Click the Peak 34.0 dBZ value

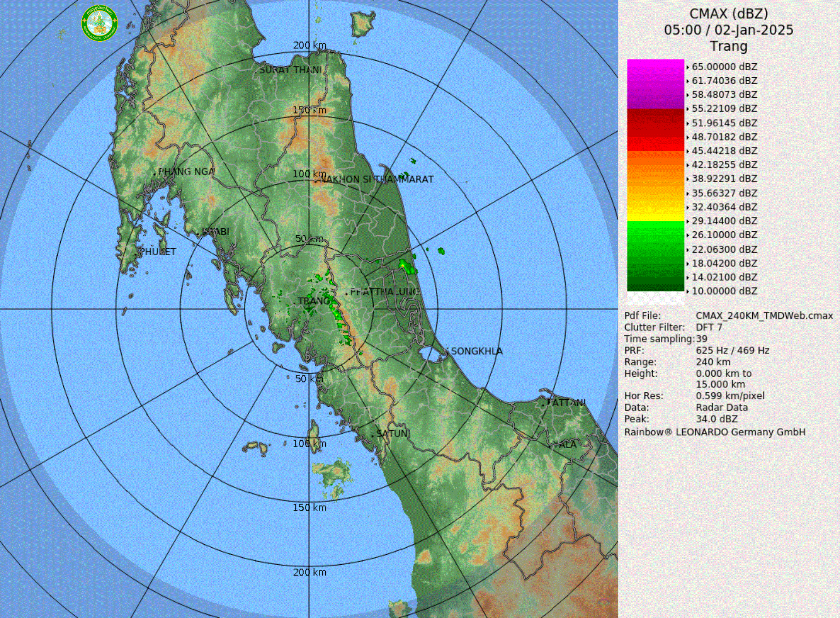click(717, 419)
